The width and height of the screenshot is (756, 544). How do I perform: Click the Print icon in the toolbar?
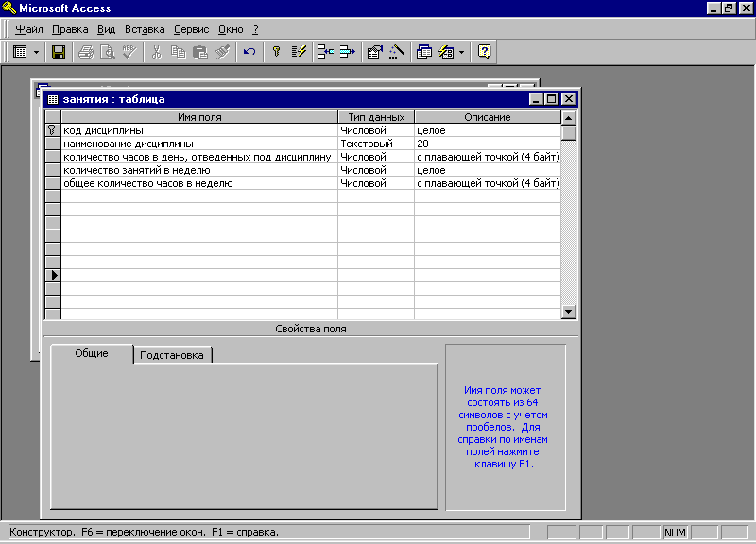point(86,52)
